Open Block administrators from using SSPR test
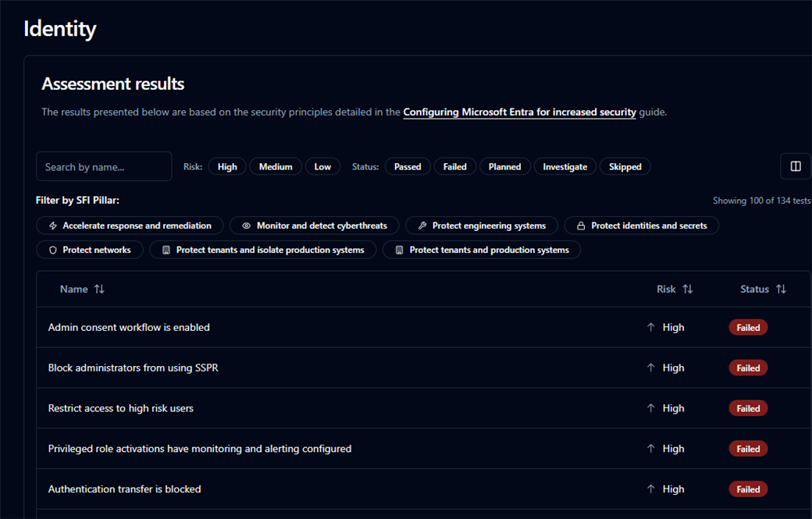This screenshot has height=519, width=812. coord(133,368)
